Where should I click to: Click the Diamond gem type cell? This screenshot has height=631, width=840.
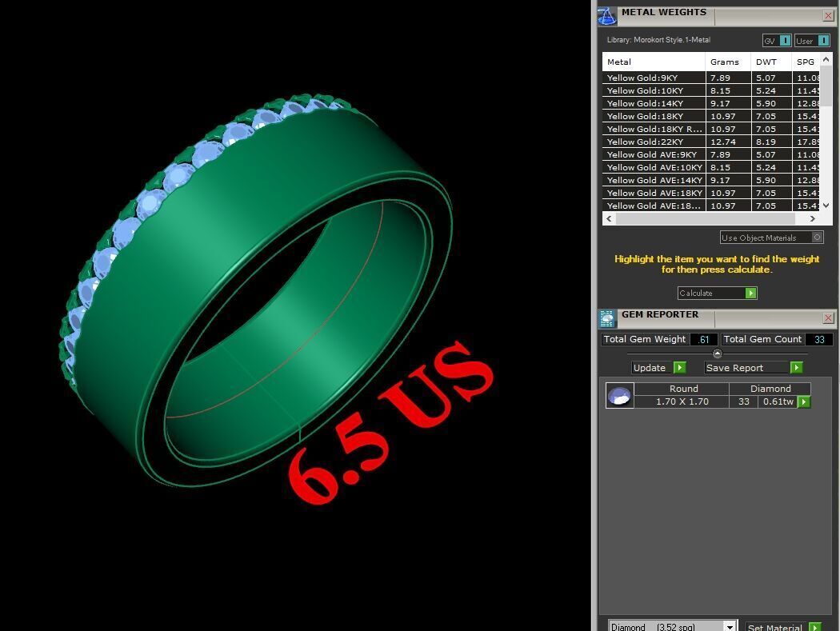(x=770, y=389)
